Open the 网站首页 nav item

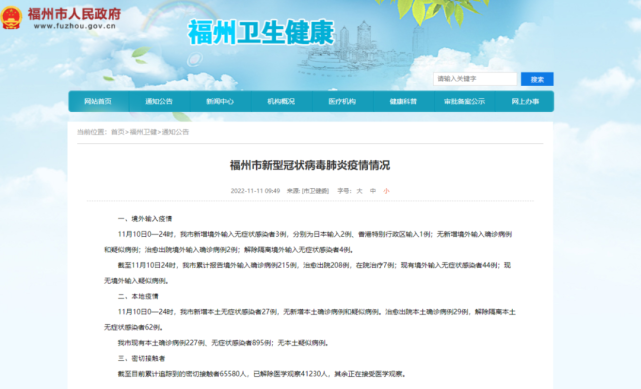(x=98, y=101)
